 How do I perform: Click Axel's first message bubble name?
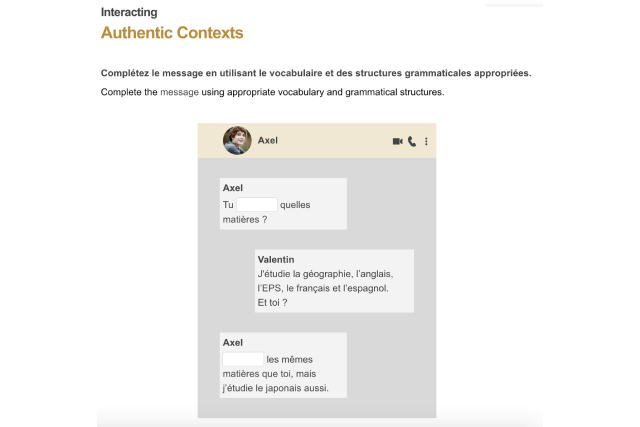click(x=233, y=188)
